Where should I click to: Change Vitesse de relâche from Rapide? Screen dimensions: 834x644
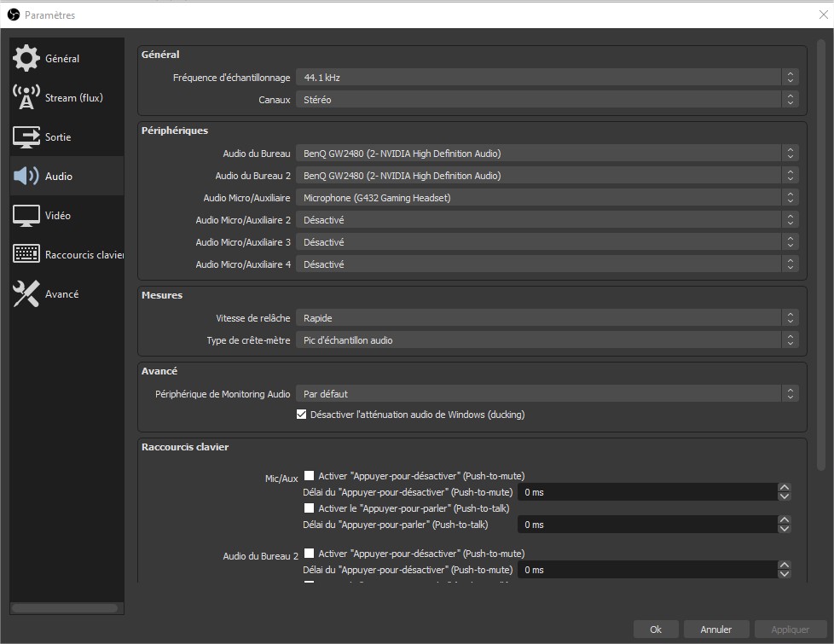point(547,318)
